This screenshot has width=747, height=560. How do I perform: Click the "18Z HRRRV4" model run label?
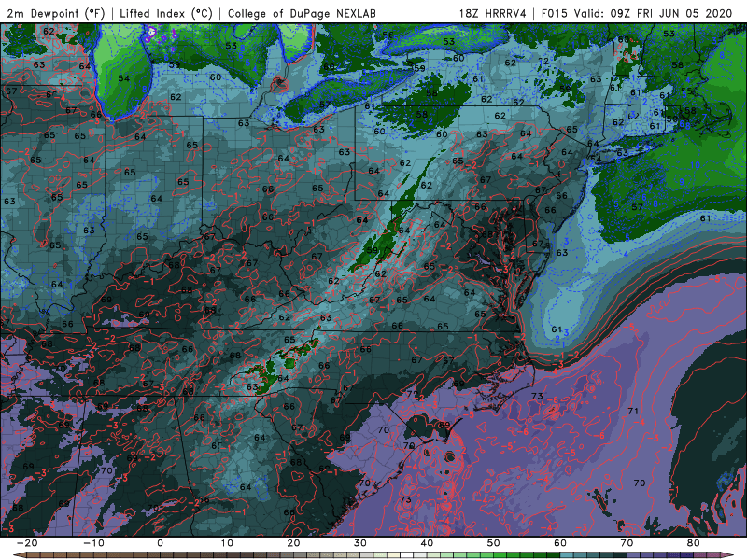point(493,13)
